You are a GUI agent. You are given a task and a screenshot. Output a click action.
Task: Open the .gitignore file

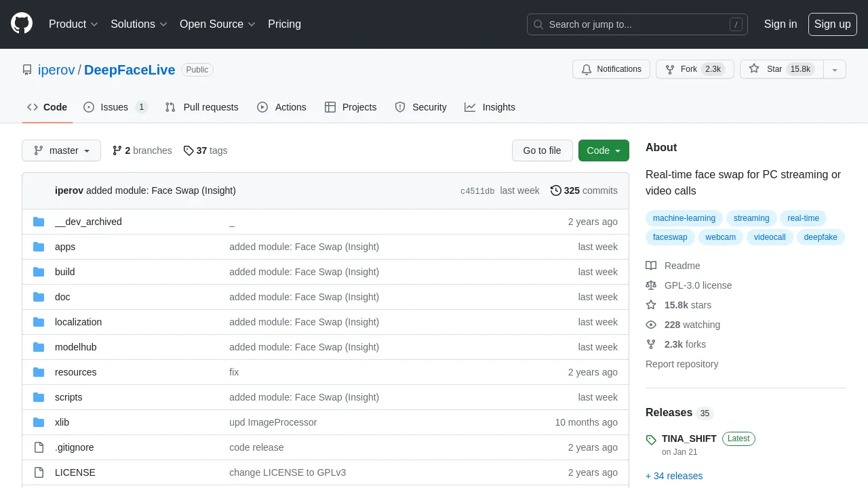point(75,447)
